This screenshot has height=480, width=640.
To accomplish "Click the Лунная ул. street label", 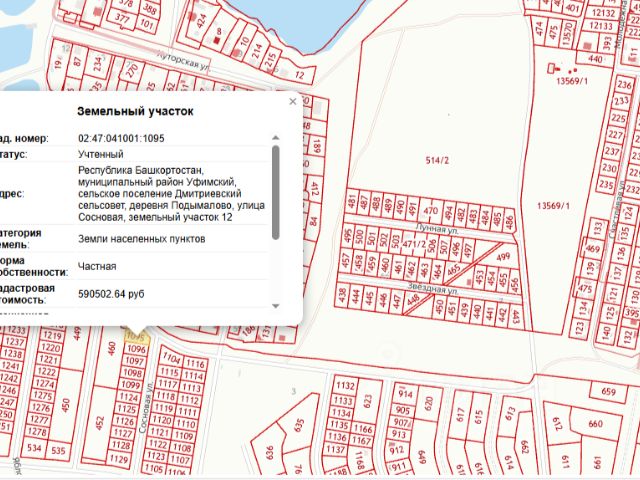I will [437, 229].
